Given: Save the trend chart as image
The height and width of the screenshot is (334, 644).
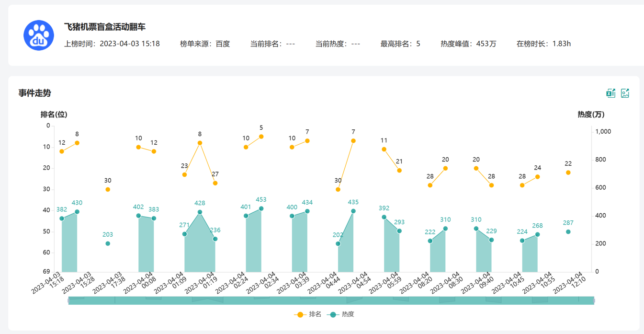Looking at the screenshot, I should pyautogui.click(x=625, y=93).
